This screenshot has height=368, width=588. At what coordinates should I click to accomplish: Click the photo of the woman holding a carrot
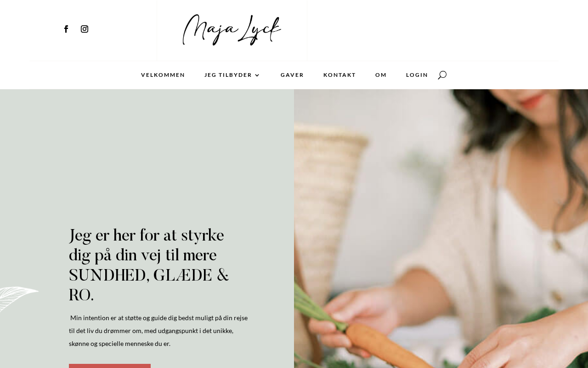[441, 229]
